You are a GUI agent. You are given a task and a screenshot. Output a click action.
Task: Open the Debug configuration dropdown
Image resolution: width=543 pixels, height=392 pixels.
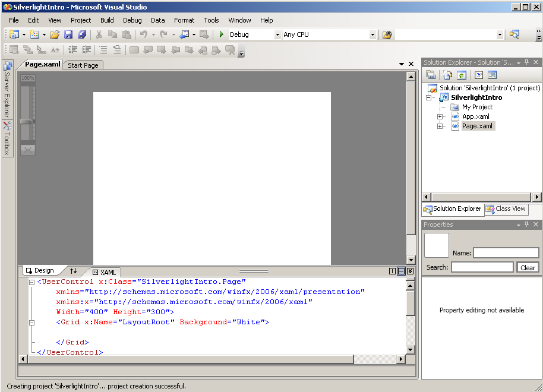[277, 34]
